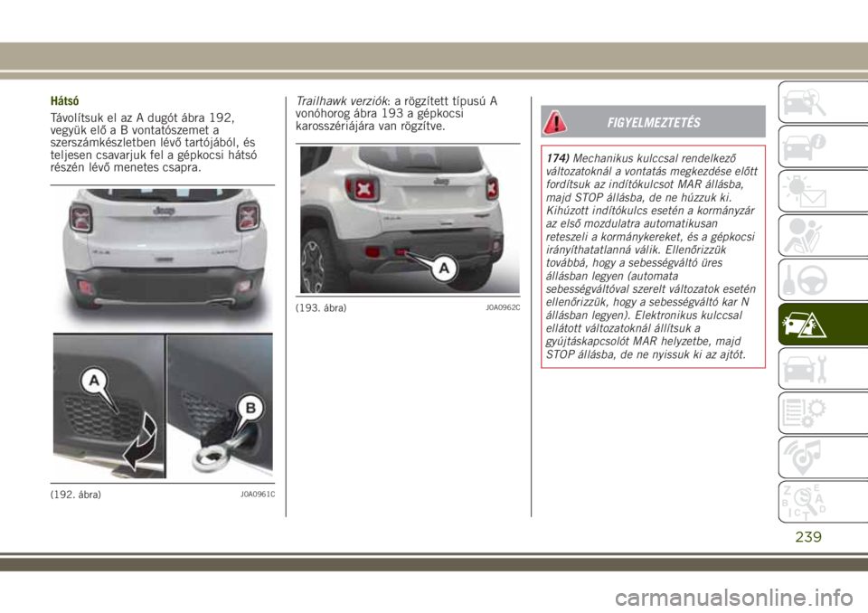Click the red warning triangle icon
This screenshot has height=613, width=868.
pos(554,122)
